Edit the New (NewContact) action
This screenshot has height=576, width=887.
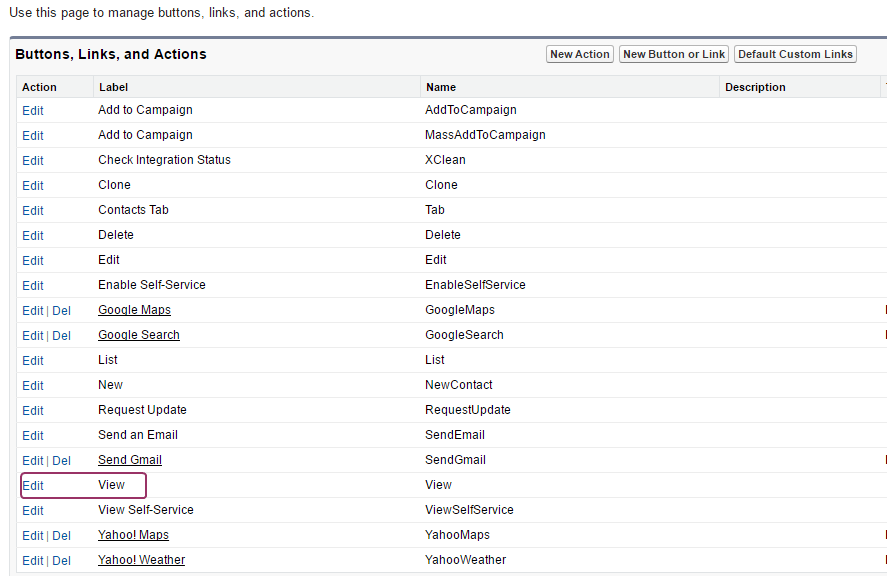33,385
